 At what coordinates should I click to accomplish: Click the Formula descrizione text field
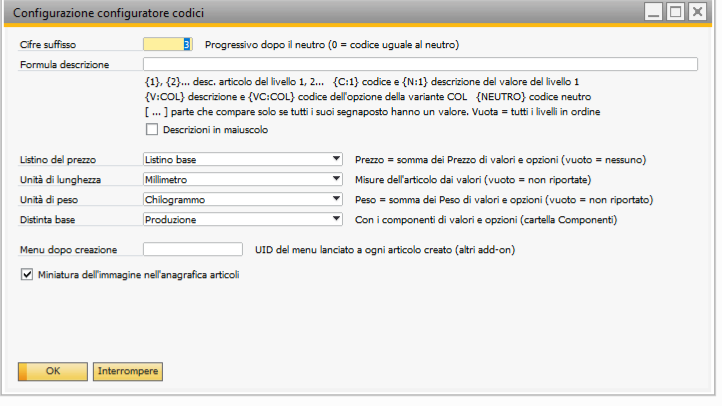pos(420,64)
